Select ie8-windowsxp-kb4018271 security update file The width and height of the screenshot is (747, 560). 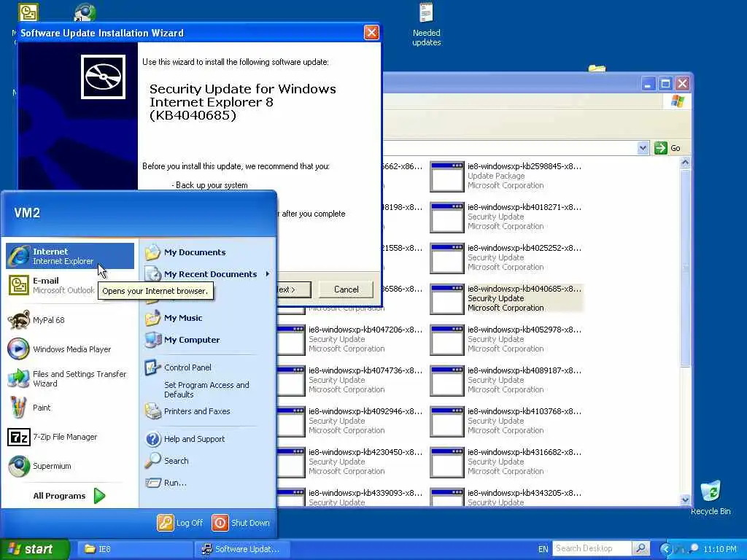506,217
